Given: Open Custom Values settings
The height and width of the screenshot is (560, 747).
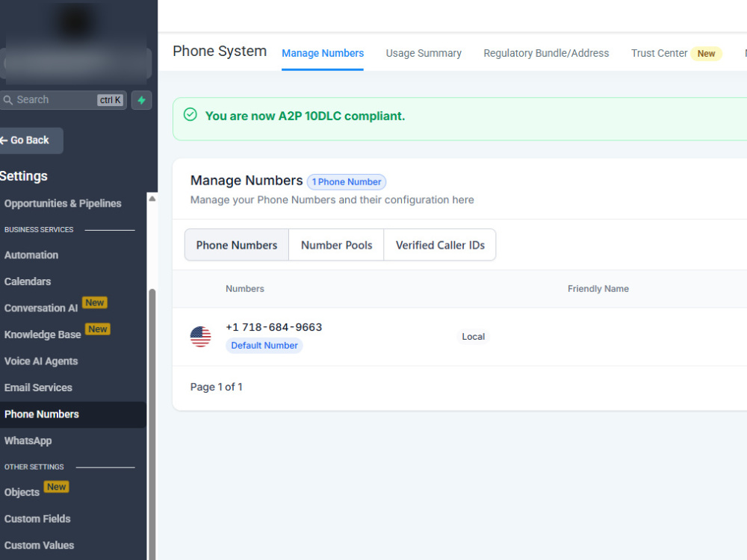Looking at the screenshot, I should tap(39, 546).
